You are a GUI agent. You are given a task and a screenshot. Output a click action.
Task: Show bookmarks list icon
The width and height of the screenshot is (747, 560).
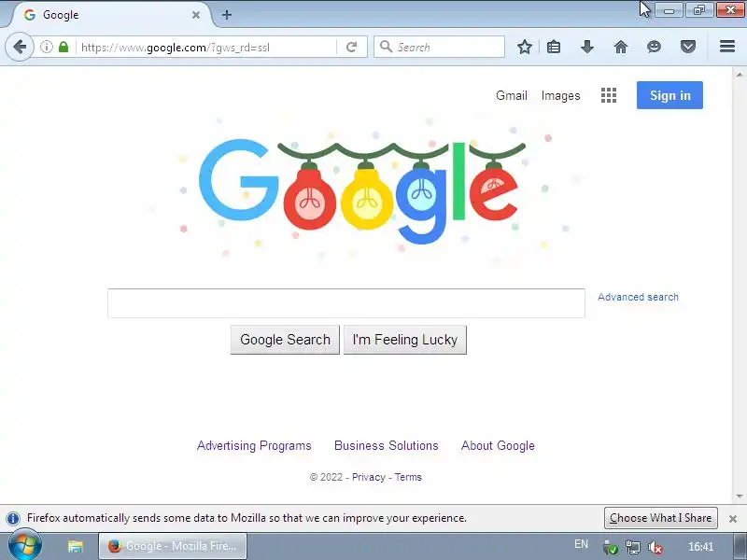pos(554,47)
